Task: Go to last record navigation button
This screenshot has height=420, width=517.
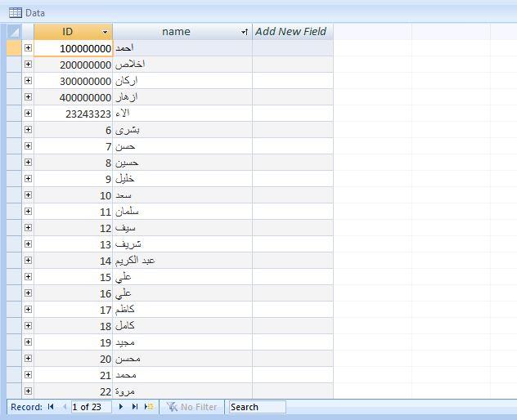Action: (134, 407)
